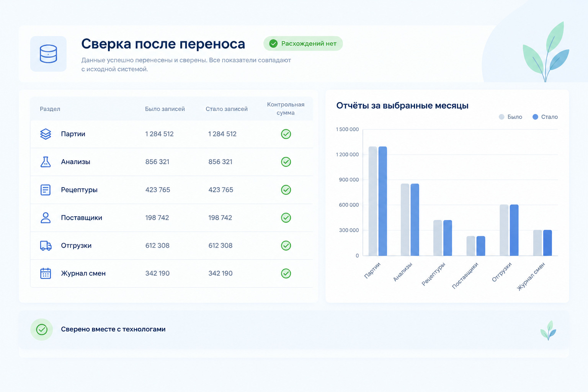Screen dimensions: 588x392
Task: Click the Стало записей column header
Action: tap(227, 109)
